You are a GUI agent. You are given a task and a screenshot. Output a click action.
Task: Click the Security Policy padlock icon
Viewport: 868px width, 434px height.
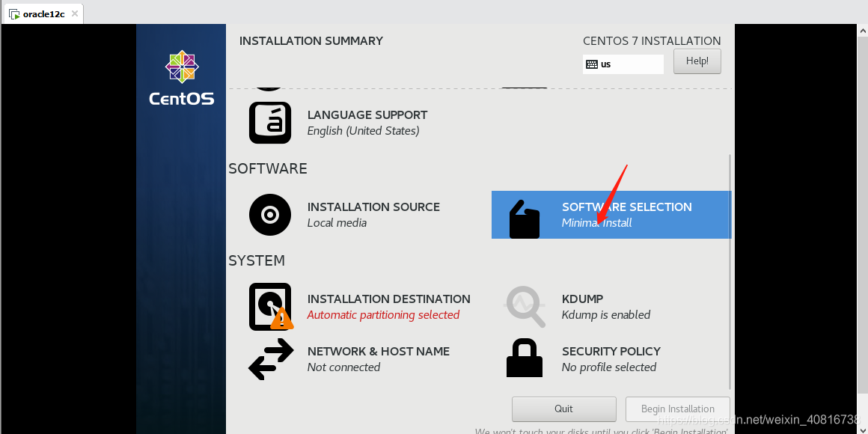point(525,358)
